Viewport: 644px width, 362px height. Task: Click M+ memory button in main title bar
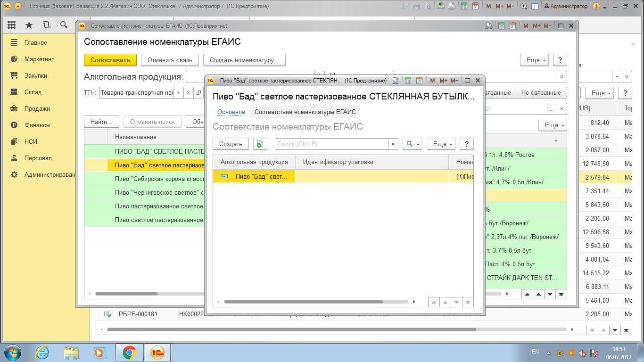500,6
